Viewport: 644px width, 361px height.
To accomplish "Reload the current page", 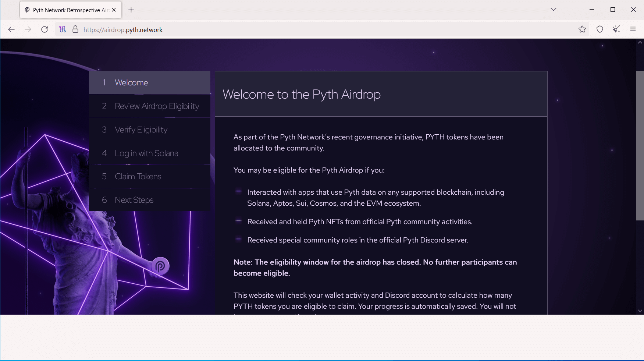I will 45,29.
